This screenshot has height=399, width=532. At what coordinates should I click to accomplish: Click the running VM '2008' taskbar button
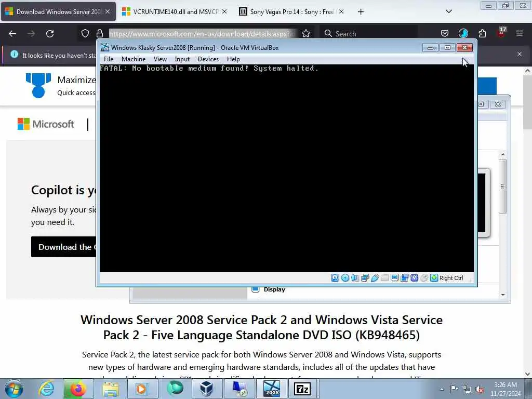pos(272,389)
